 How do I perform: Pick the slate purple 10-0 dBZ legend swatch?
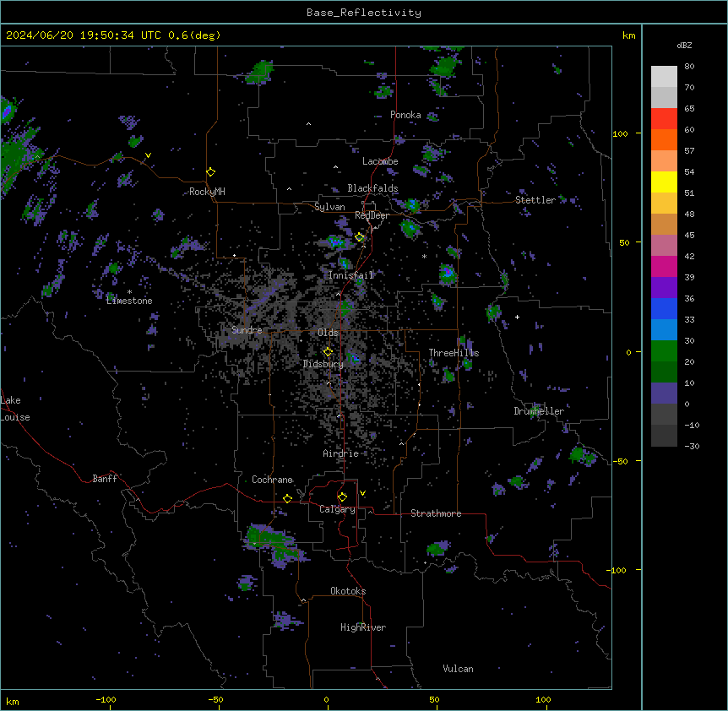(x=664, y=393)
